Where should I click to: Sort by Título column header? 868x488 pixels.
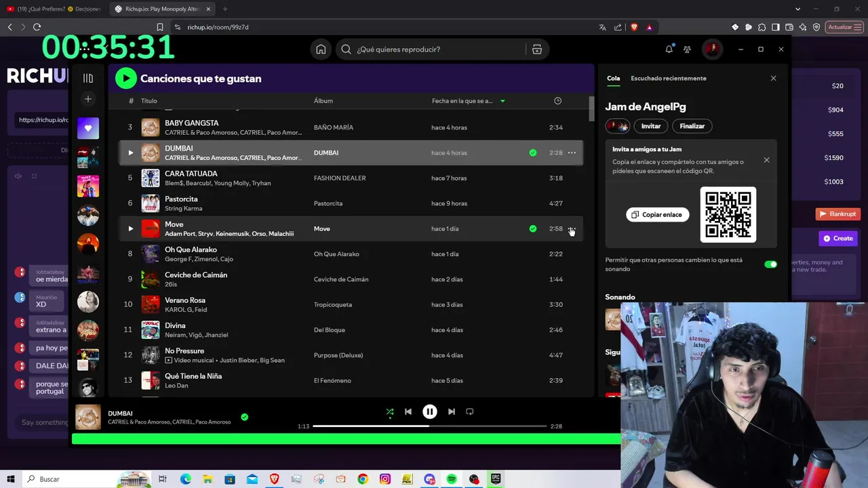point(149,101)
